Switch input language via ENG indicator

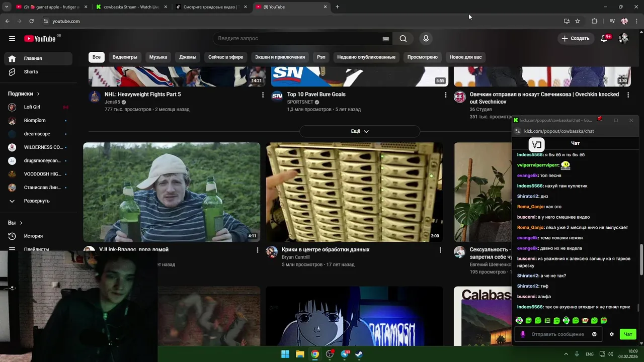tap(590, 354)
